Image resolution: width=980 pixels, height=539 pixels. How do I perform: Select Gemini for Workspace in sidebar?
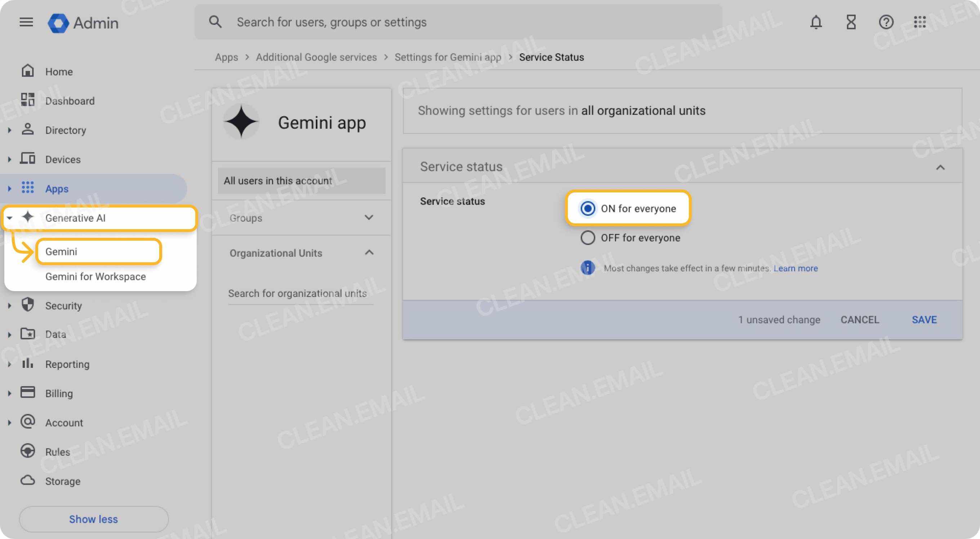tap(95, 277)
